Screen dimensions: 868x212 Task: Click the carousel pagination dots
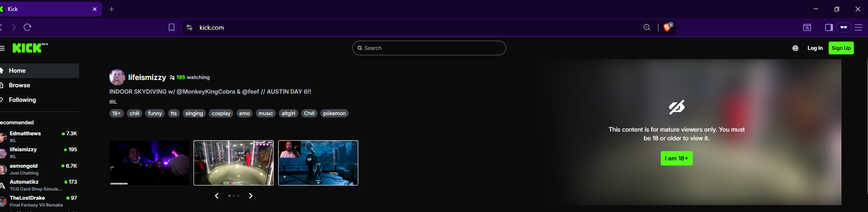pyautogui.click(x=234, y=196)
